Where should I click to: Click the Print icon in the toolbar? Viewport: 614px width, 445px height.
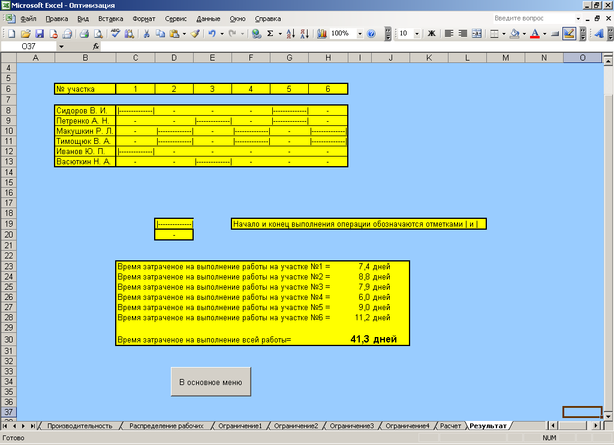click(x=82, y=33)
